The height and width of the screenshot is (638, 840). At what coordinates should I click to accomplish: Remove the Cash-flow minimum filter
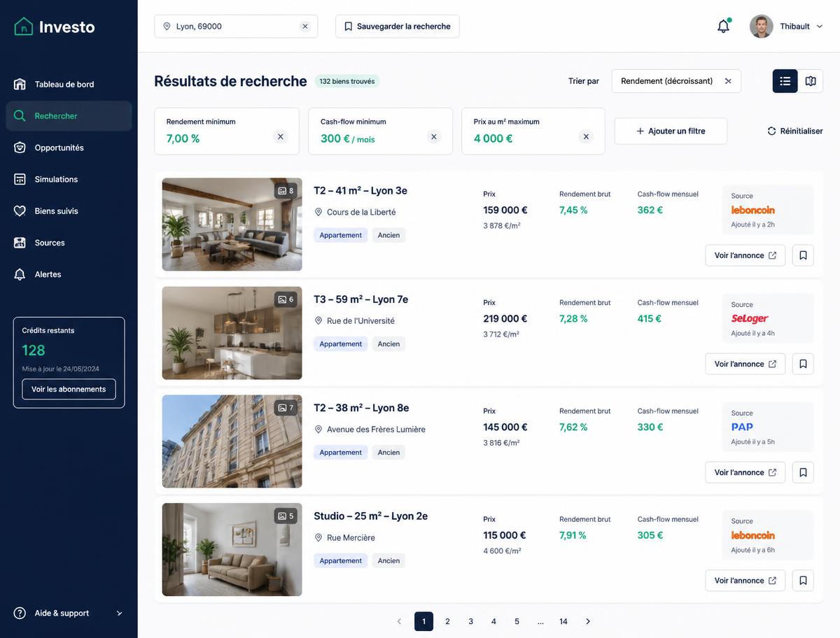434,136
